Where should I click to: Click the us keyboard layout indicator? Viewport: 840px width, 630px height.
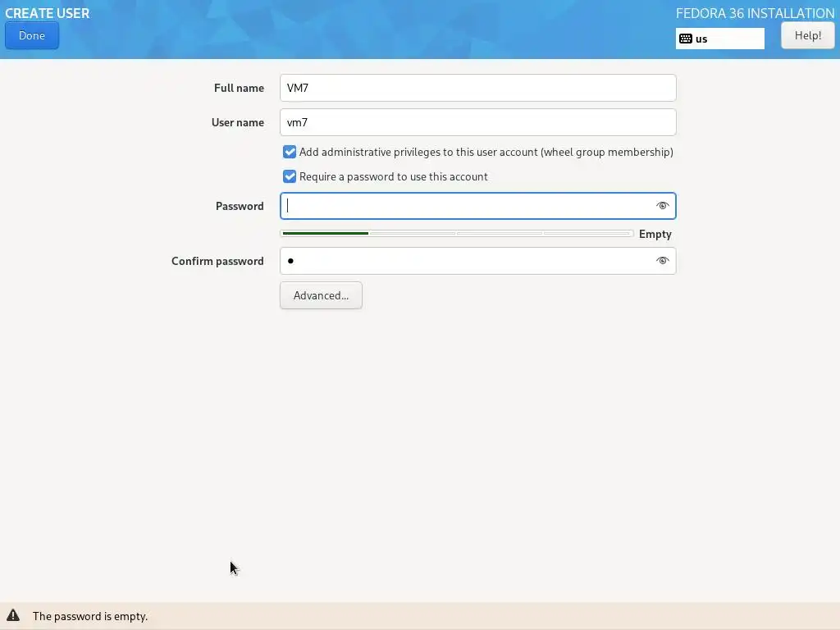click(x=719, y=39)
